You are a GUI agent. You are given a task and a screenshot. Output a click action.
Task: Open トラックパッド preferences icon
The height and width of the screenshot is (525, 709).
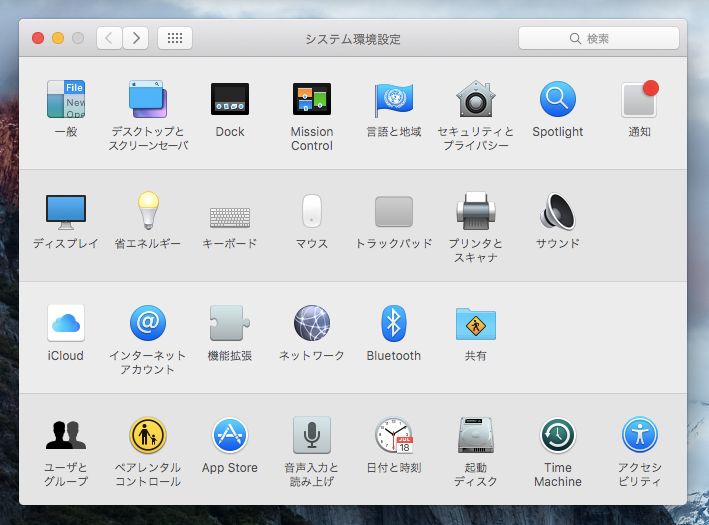393,211
